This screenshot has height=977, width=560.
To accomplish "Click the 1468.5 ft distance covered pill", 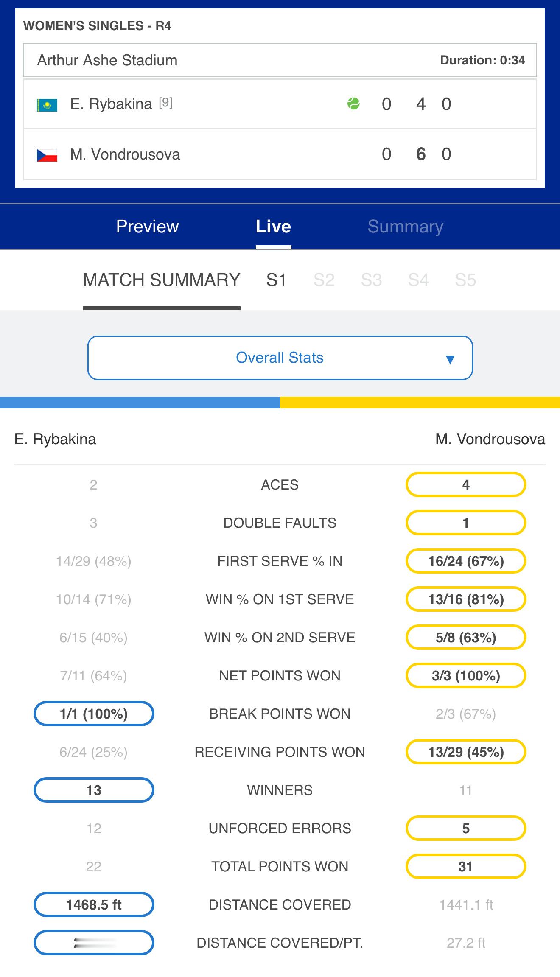I will click(94, 904).
